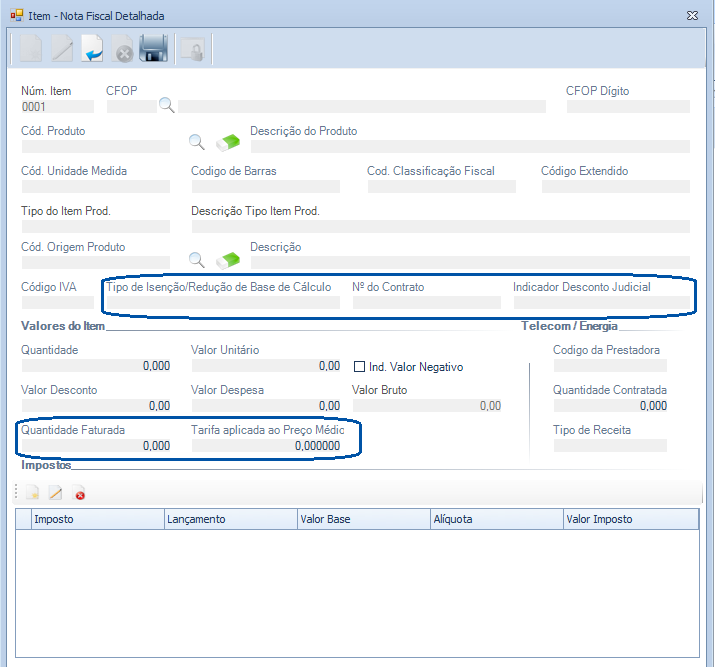Clear product with green eraser beside Cód. Produto
The width and height of the screenshot is (715, 667).
pyautogui.click(x=229, y=142)
